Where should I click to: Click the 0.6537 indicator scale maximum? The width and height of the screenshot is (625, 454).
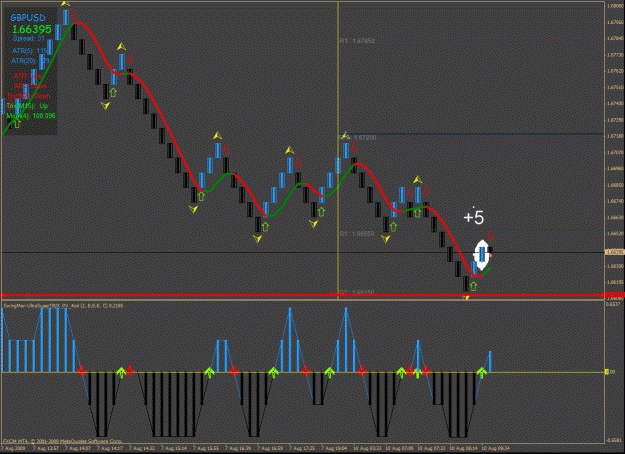(613, 304)
